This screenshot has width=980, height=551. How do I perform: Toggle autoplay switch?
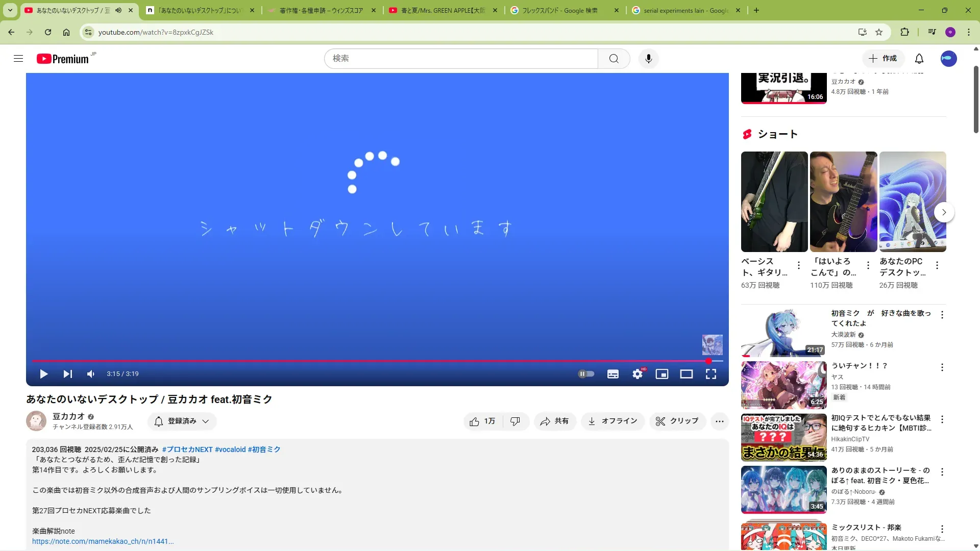click(586, 374)
